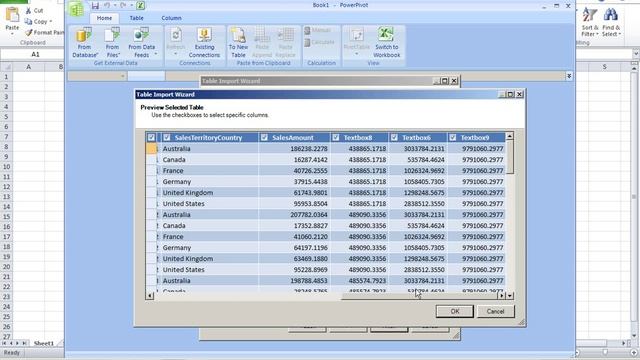Select Manual calculation mode
Image resolution: width=640 pixels, height=360 pixels.
(317, 31)
